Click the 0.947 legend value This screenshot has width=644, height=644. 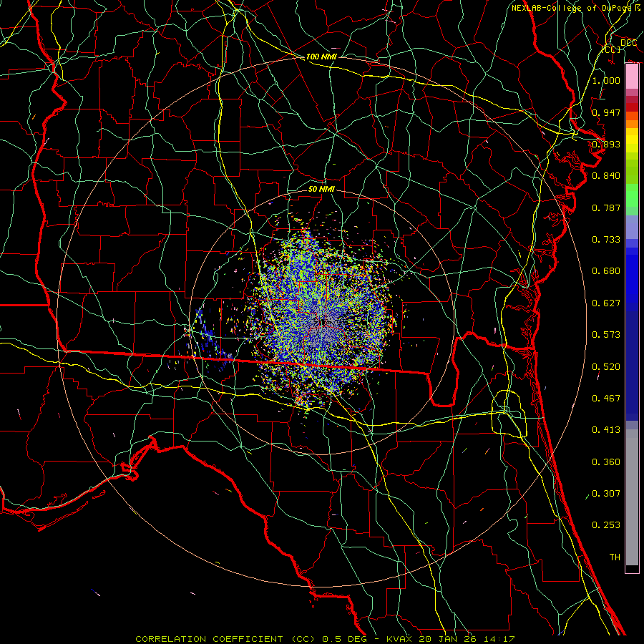click(606, 112)
